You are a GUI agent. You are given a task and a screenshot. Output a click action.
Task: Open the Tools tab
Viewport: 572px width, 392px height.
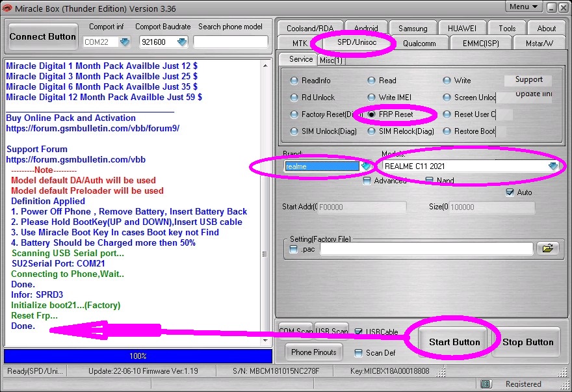tap(507, 28)
